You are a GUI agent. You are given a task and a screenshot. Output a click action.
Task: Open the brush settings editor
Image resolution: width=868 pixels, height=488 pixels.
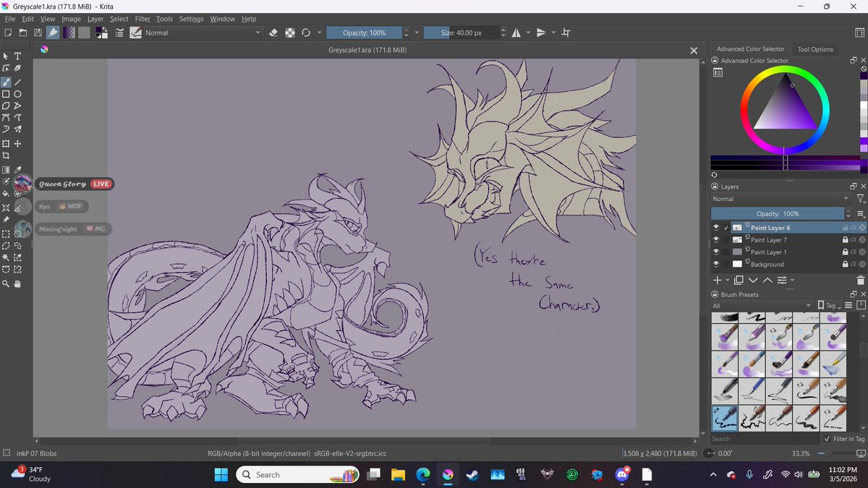coord(119,33)
